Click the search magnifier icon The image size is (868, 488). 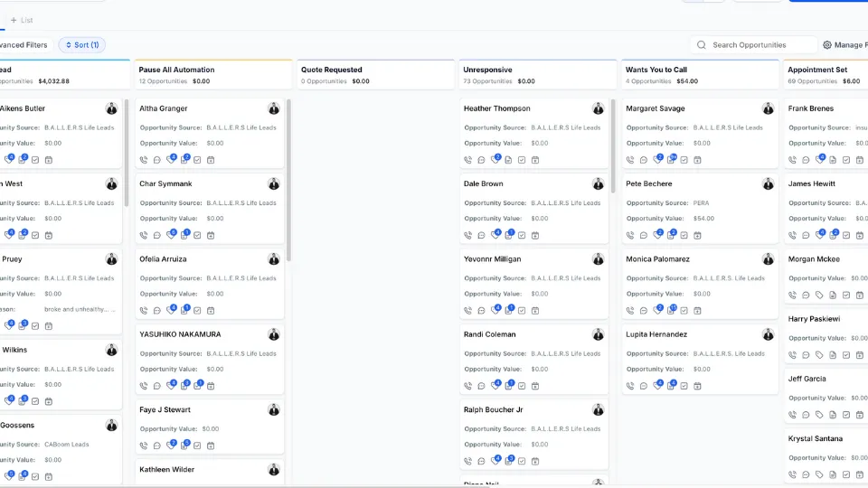click(x=702, y=45)
